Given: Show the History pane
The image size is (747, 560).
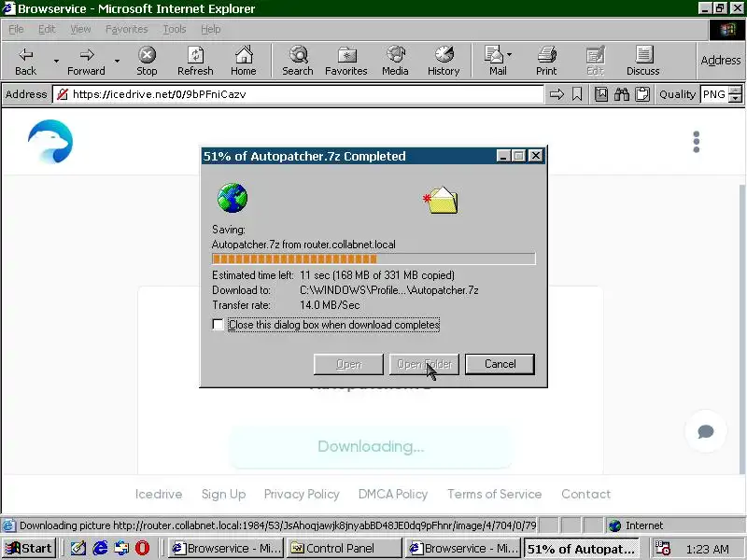Looking at the screenshot, I should (x=444, y=61).
